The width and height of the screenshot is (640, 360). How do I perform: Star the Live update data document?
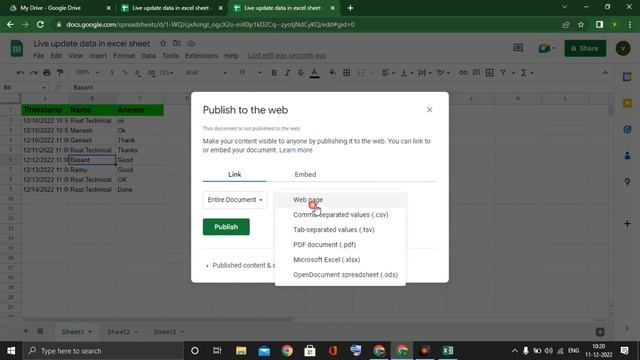click(163, 43)
